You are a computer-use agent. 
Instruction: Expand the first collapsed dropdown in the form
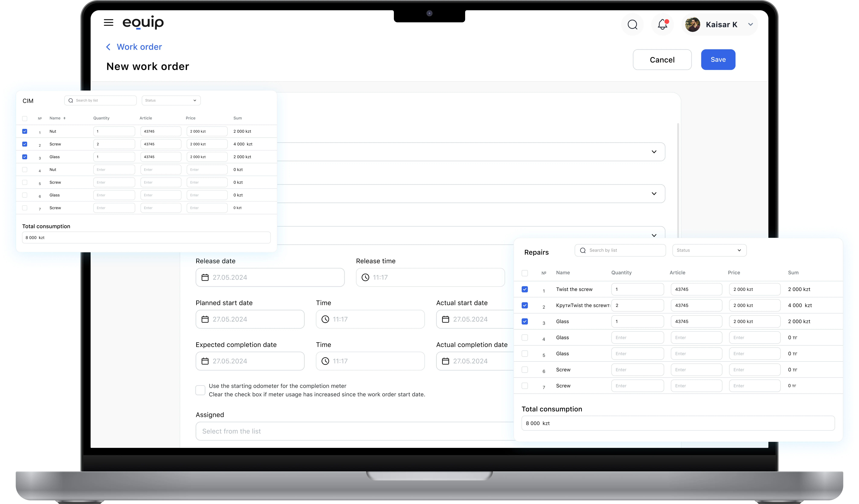(x=654, y=152)
